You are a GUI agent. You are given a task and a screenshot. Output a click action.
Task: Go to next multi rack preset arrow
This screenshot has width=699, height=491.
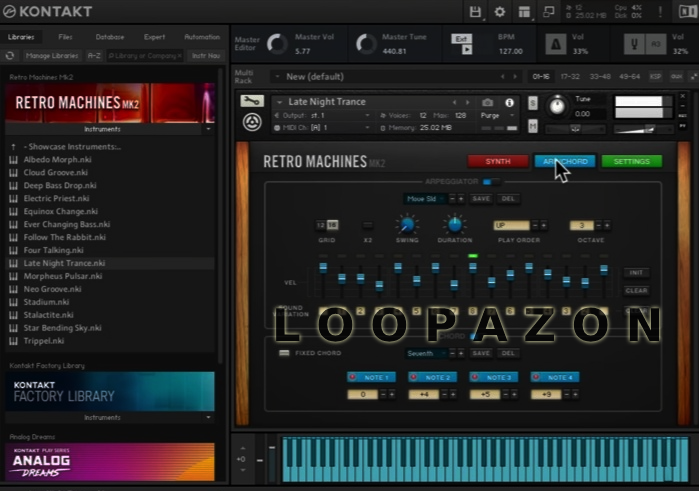tap(515, 77)
